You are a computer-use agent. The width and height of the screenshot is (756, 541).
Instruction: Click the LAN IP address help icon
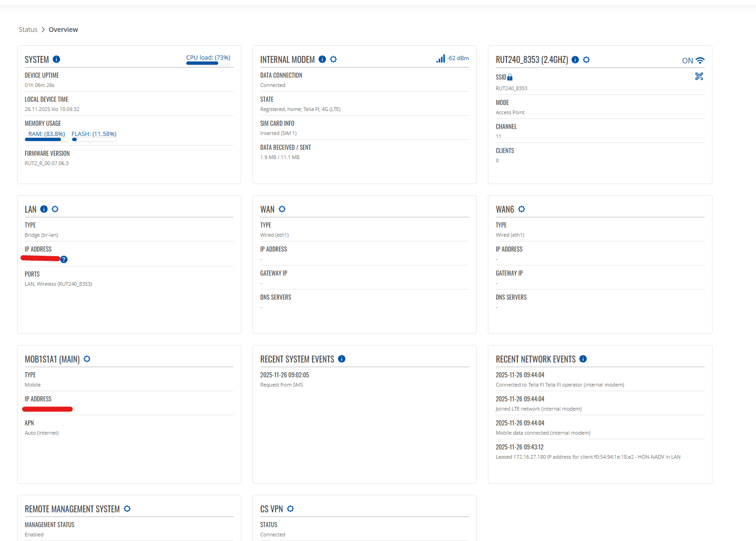(64, 259)
